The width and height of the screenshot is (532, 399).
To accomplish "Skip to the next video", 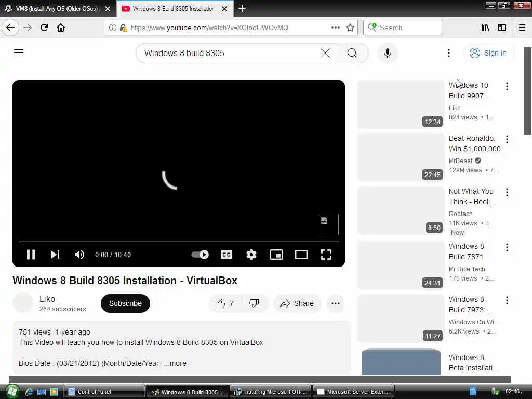I will tap(55, 255).
